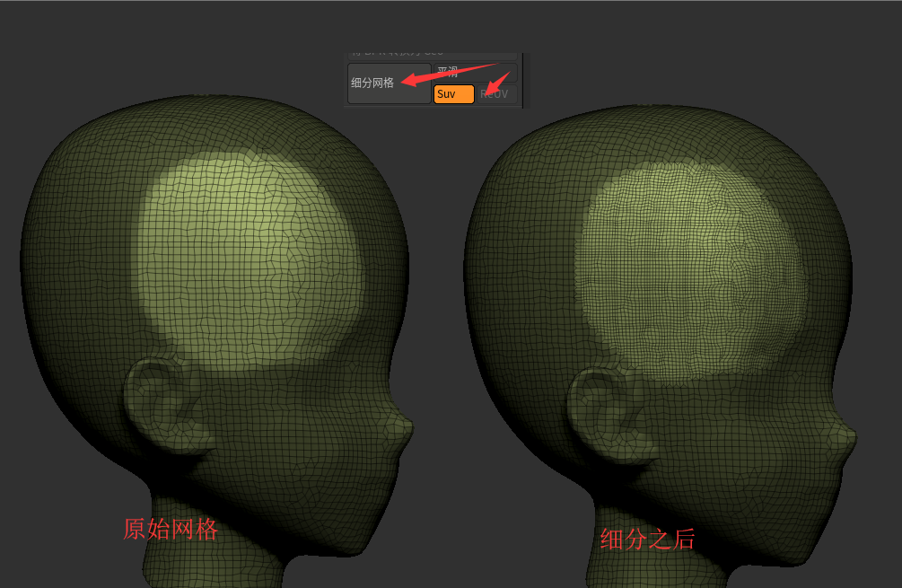Screen dimensions: 902x588
Task: Click the red arrowhead pointing at Suv
Action: (x=490, y=89)
